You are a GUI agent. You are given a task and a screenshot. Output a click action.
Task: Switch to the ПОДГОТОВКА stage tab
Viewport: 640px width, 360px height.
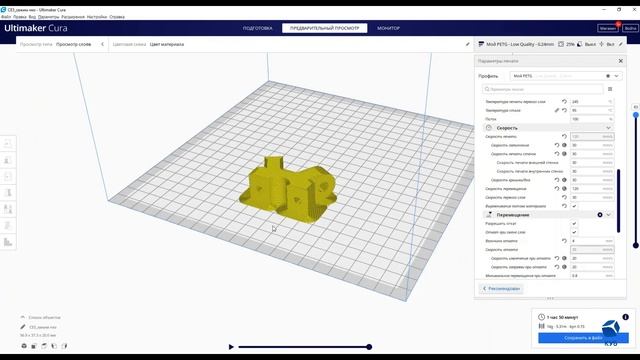coord(258,28)
